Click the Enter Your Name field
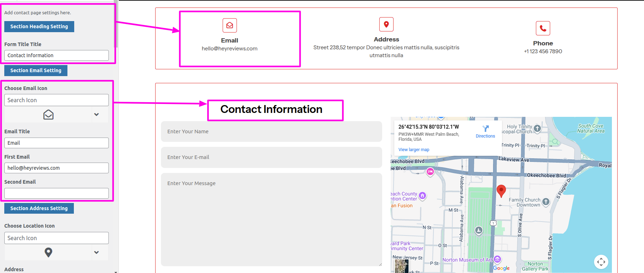 [271, 131]
